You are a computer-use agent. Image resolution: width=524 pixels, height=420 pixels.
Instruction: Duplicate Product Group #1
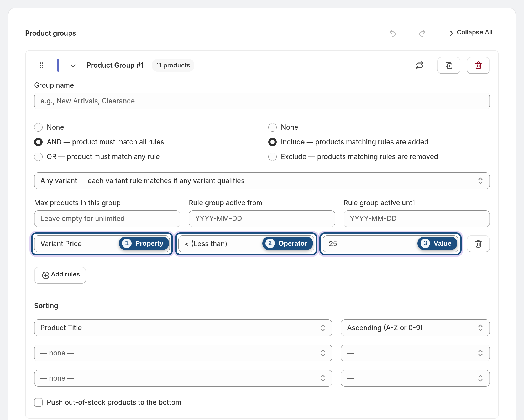(449, 65)
